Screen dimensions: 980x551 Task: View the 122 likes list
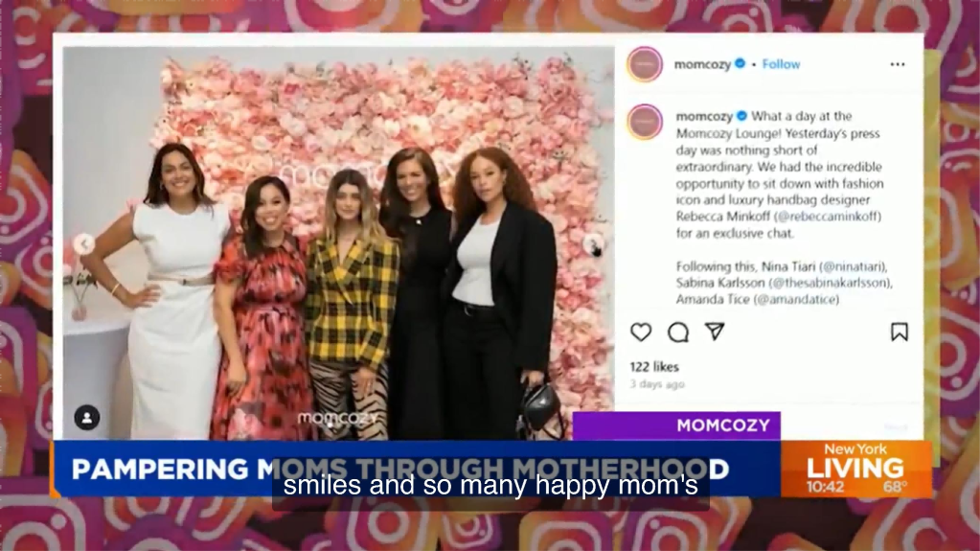[x=654, y=367]
